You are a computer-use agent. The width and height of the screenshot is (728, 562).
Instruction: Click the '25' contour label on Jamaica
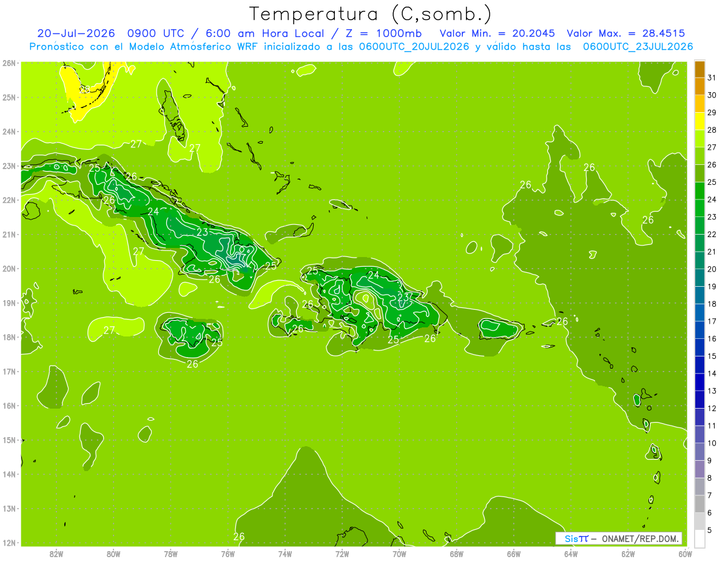tap(216, 343)
